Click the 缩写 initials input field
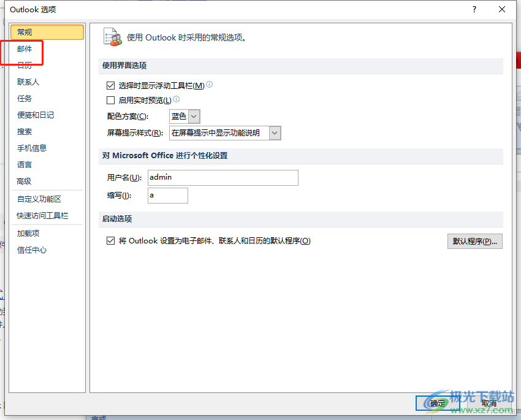This screenshot has width=521, height=420. 168,196
